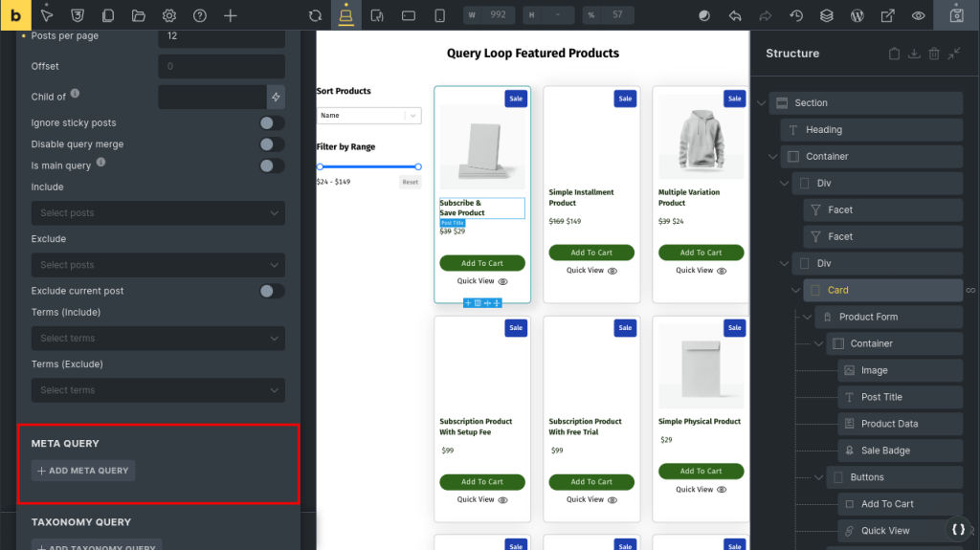Open the Terms (Exclude) select terms dropdown
Viewport: 980px width, 550px height.
(x=158, y=390)
